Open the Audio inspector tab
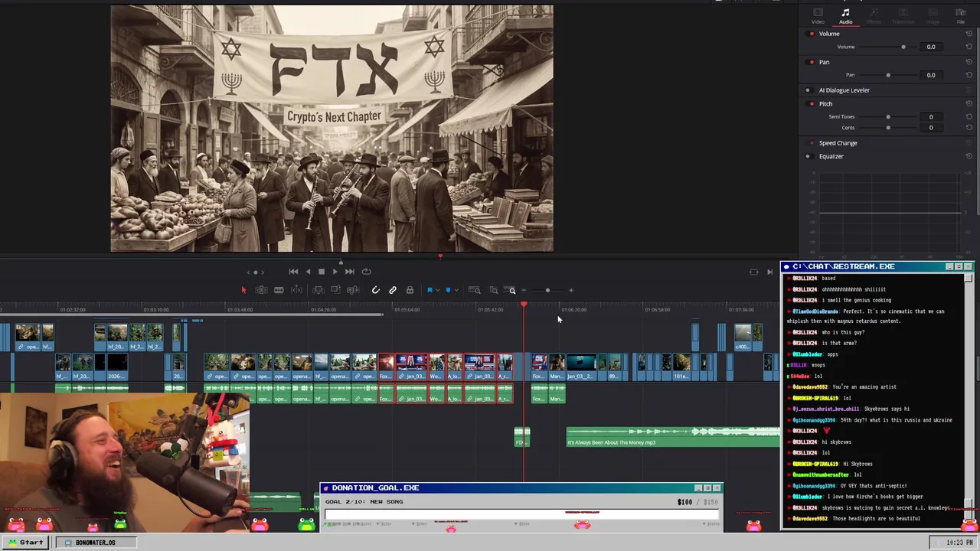The width and height of the screenshot is (980, 551). (x=845, y=16)
